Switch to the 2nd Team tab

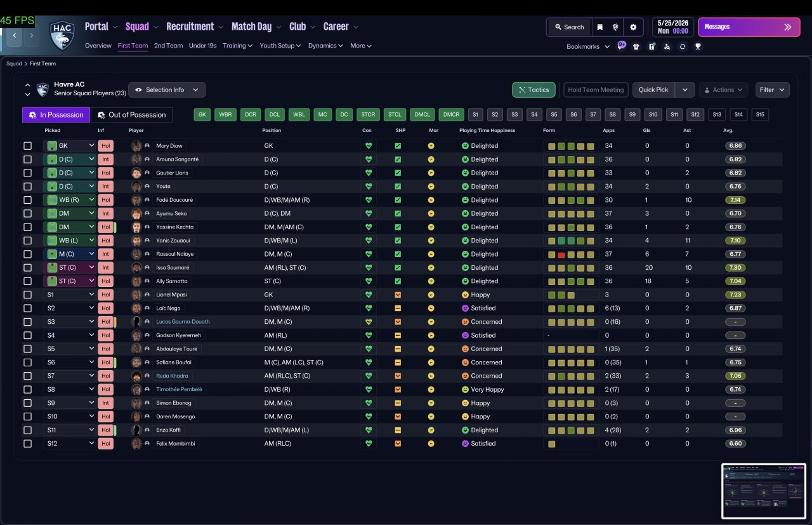pos(168,46)
